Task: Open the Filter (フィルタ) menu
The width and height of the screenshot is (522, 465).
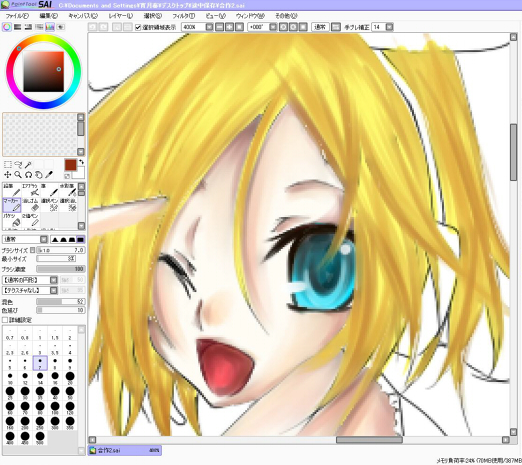Action: click(184, 16)
